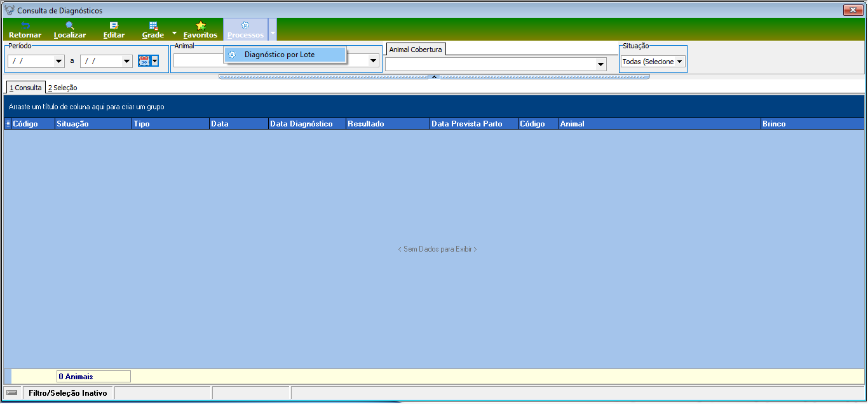Click the status bar filter icon
Image resolution: width=868 pixels, height=404 pixels.
(x=11, y=393)
